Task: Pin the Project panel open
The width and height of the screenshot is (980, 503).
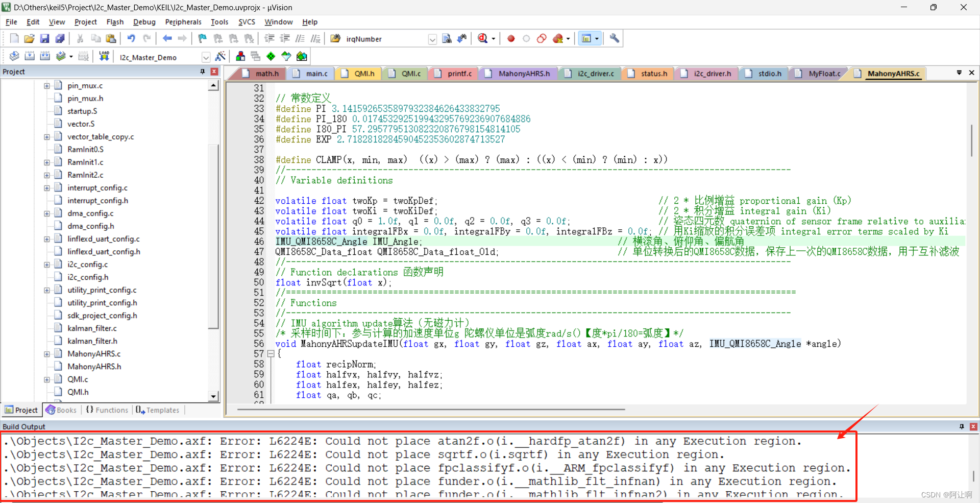Action: point(203,71)
